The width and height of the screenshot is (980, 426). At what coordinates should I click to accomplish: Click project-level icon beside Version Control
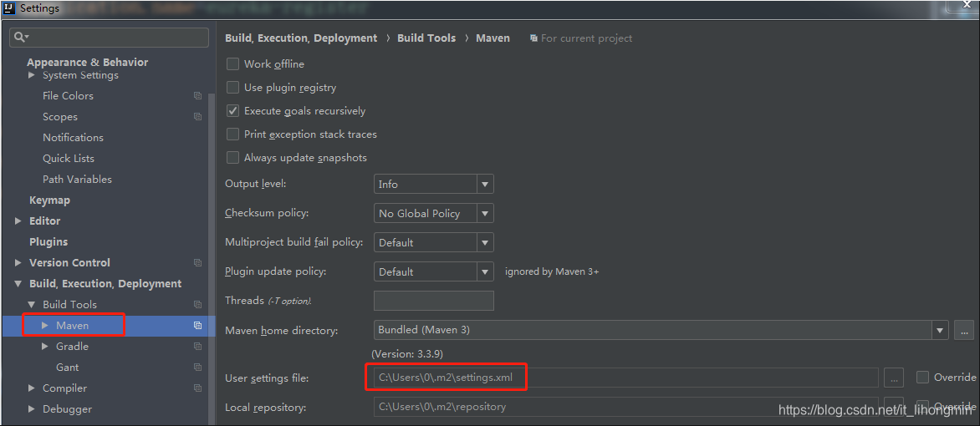(x=197, y=263)
